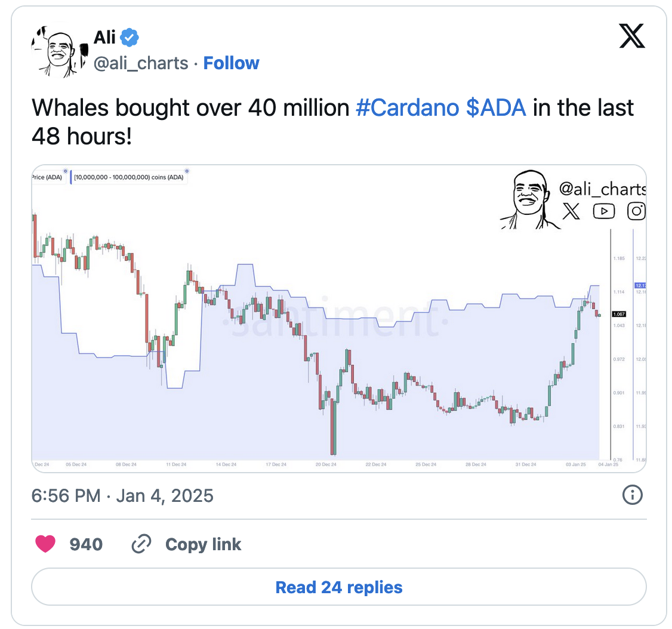Open the tweet info circle icon
Screen dimensions: 672x629
632,495
